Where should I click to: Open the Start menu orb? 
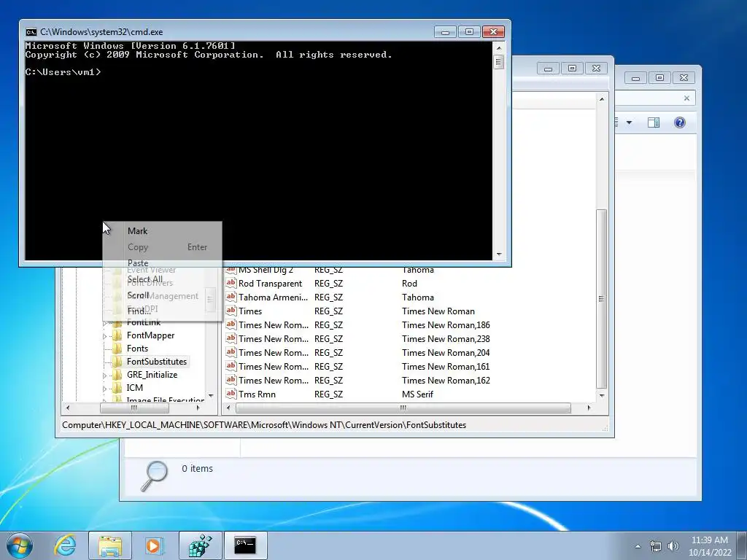pyautogui.click(x=20, y=545)
